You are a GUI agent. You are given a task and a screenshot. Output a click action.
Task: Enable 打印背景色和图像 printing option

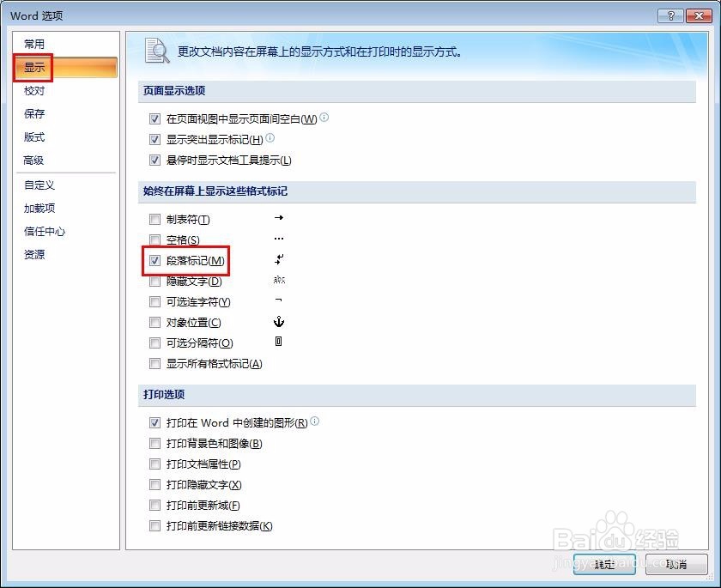click(154, 443)
